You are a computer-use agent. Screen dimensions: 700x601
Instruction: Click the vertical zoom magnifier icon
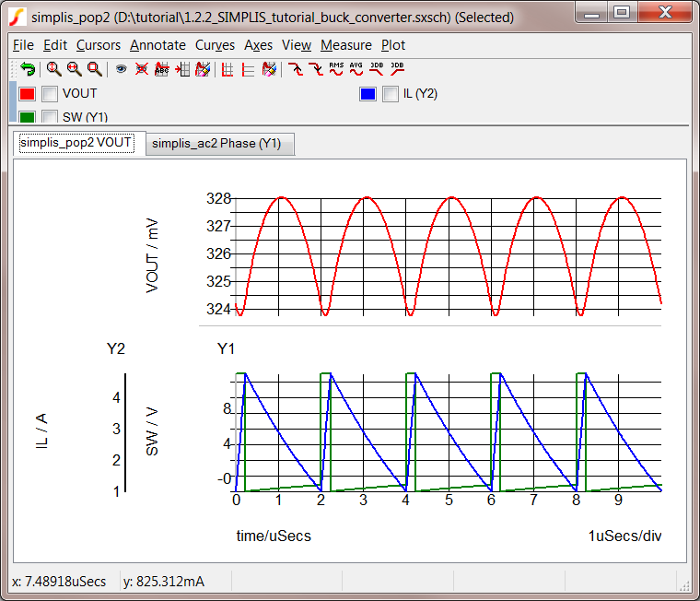[x=53, y=69]
